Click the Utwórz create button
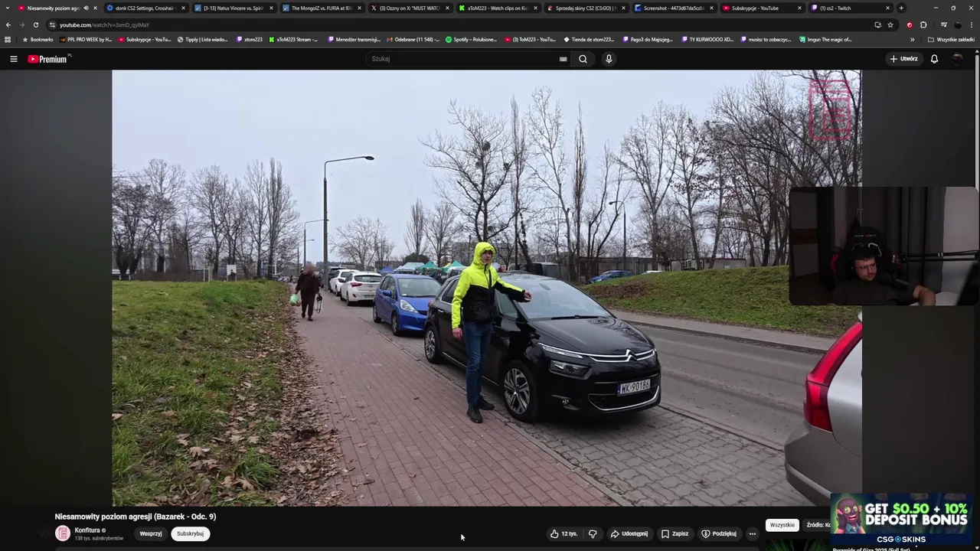 [x=903, y=59]
